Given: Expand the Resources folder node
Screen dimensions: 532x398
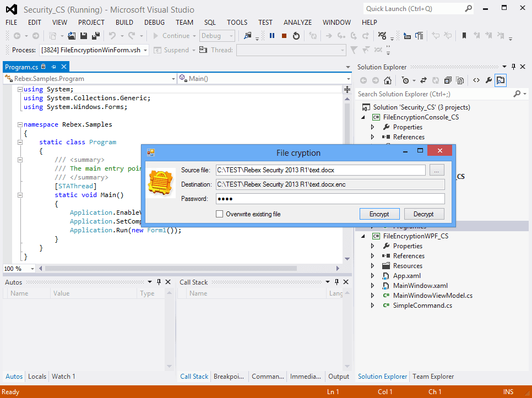Looking at the screenshot, I should pyautogui.click(x=372, y=266).
